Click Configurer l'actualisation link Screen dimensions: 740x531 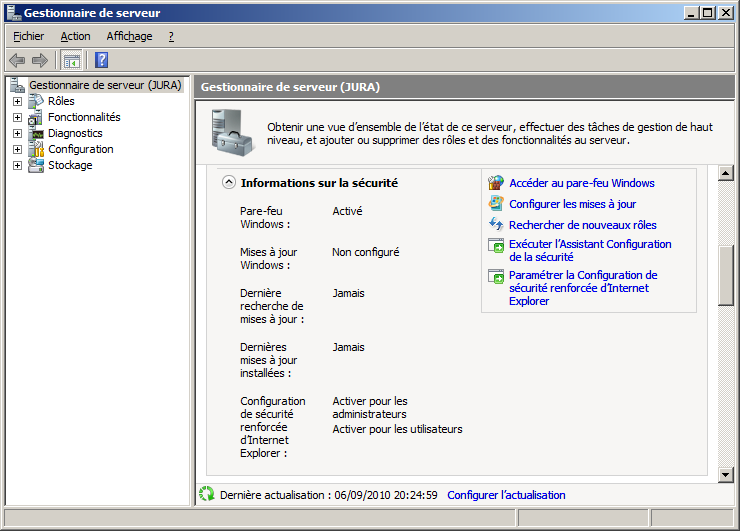tap(506, 495)
